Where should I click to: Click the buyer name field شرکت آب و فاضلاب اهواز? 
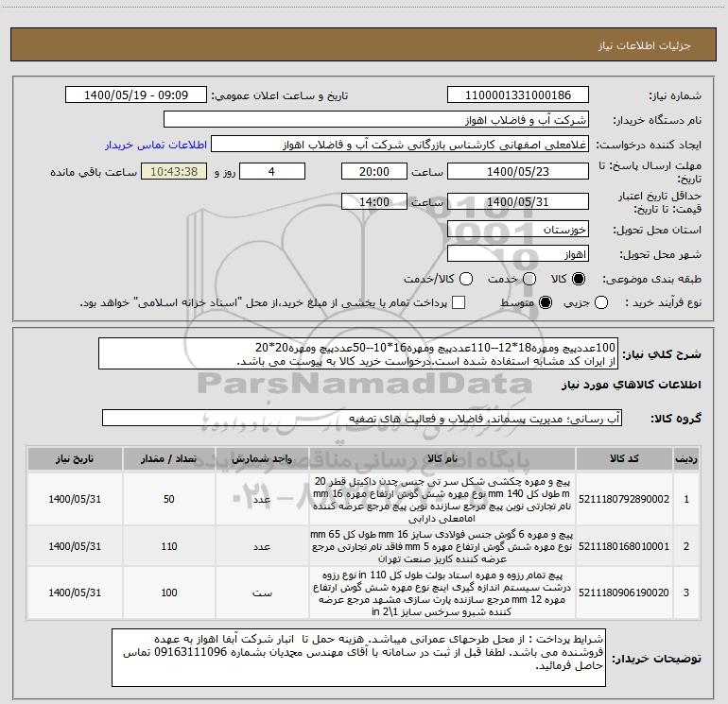pyautogui.click(x=376, y=120)
